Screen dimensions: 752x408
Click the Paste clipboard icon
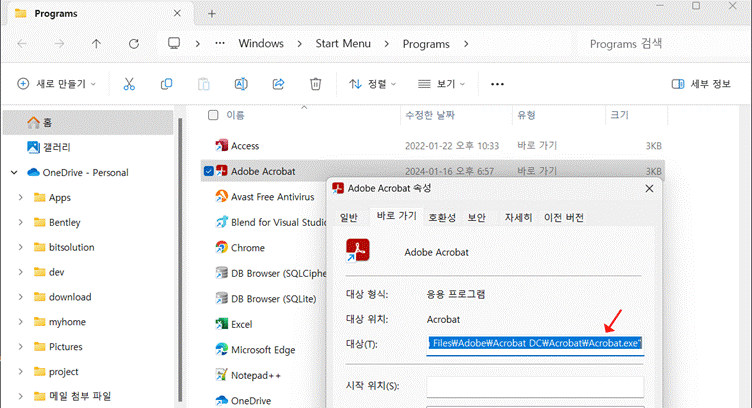tap(204, 84)
